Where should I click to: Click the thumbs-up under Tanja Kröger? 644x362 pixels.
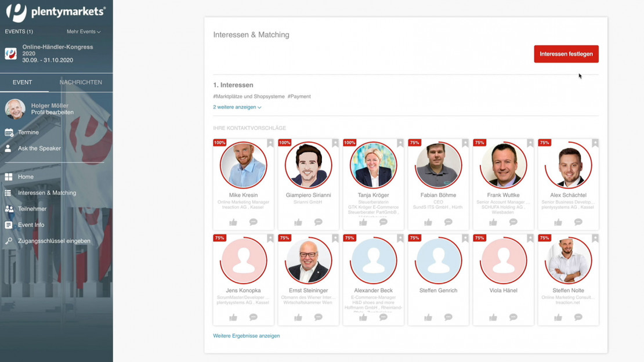pos(363,222)
